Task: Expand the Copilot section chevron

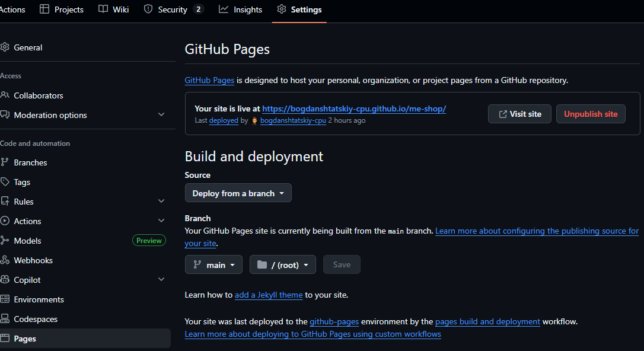Action: point(161,279)
